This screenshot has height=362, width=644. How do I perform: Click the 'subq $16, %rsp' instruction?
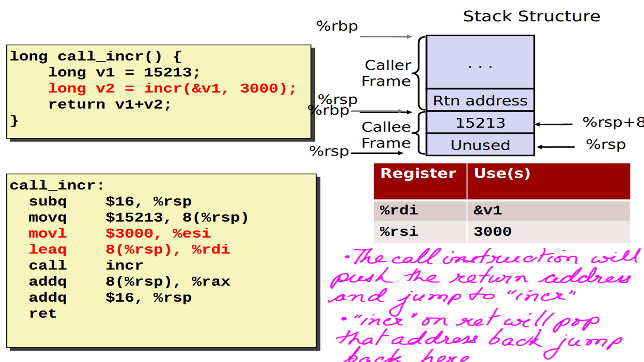pyautogui.click(x=110, y=201)
